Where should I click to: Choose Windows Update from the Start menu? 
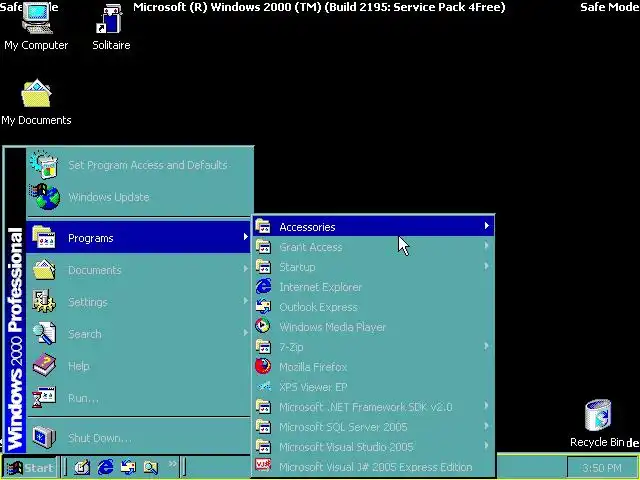[x=139, y=197]
